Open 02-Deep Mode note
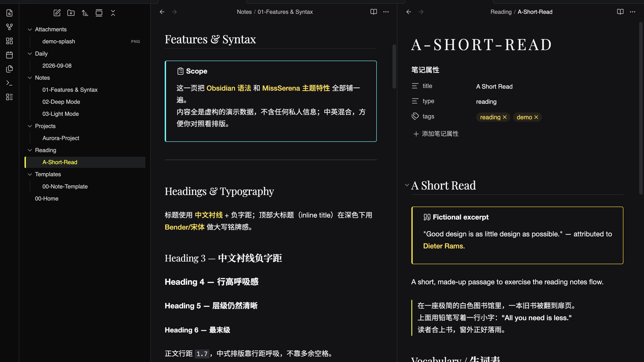Image resolution: width=644 pixels, height=362 pixels. [x=61, y=102]
